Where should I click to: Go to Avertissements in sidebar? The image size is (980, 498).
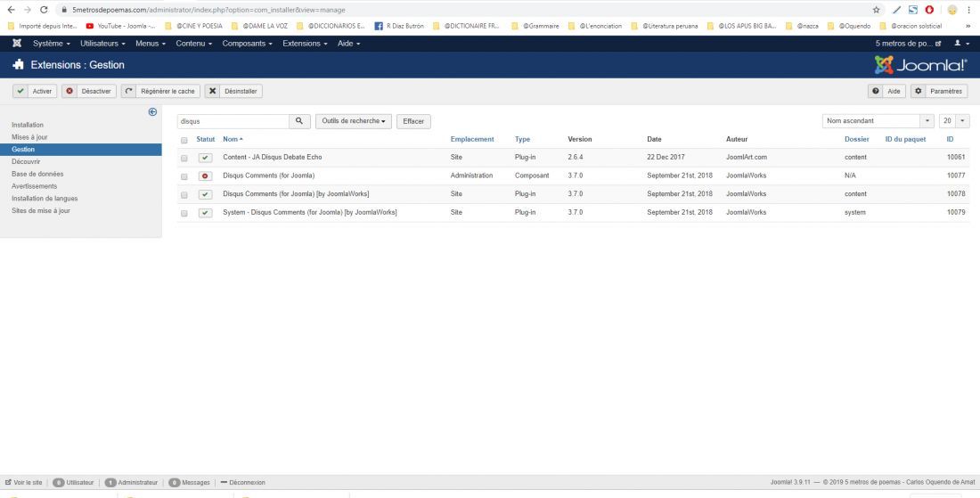pyautogui.click(x=35, y=186)
